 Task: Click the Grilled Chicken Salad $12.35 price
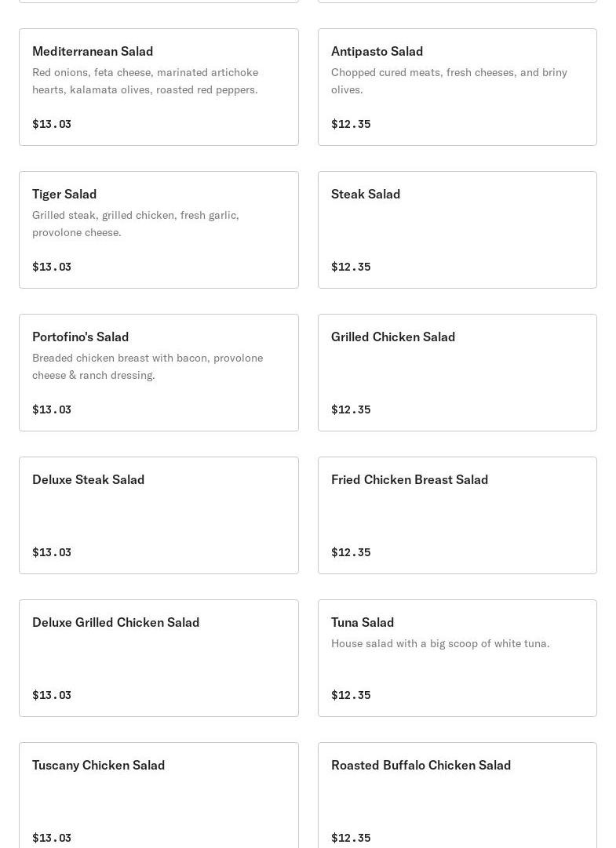pyautogui.click(x=351, y=409)
